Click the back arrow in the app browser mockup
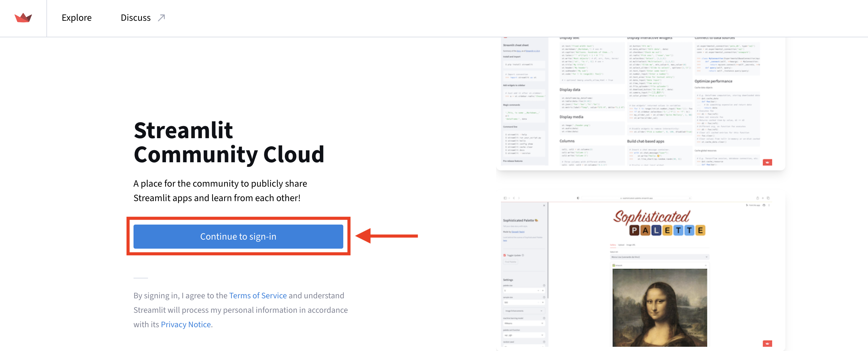The image size is (868, 351). click(x=514, y=198)
